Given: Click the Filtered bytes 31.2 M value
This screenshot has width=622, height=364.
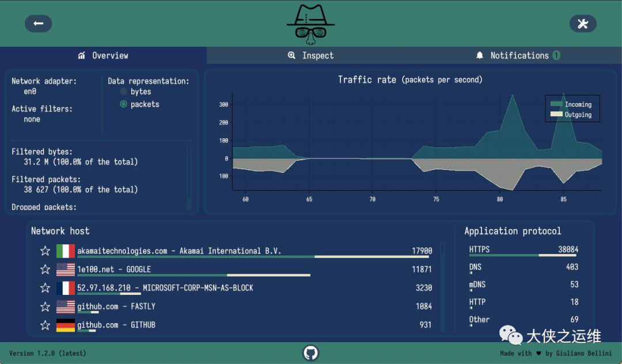Looking at the screenshot, I should pyautogui.click(x=81, y=162).
